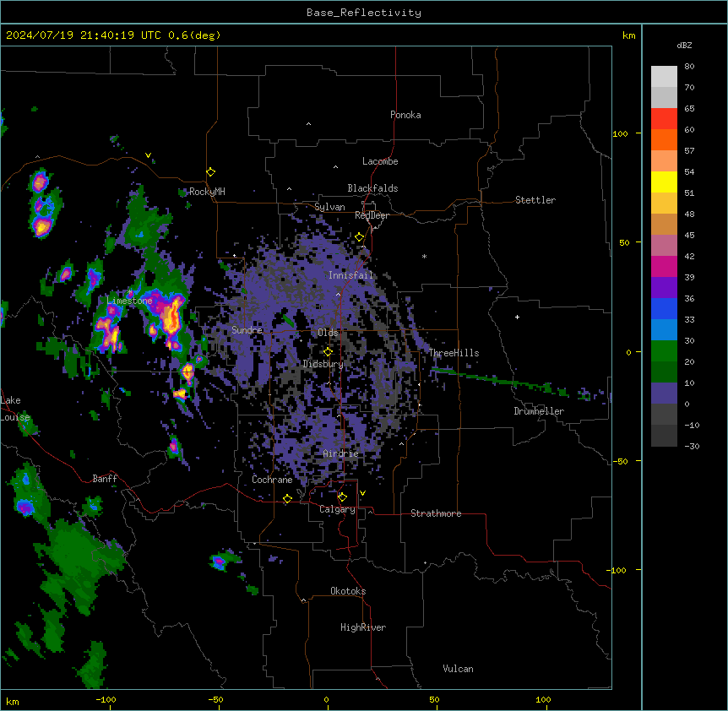Click the 65 dBZ red legend swatch
Screen dimensions: 728x711
(x=664, y=118)
